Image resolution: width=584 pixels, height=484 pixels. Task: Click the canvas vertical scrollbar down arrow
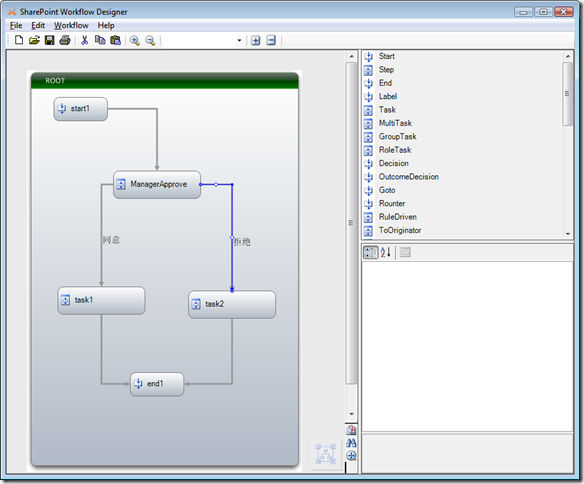point(351,414)
